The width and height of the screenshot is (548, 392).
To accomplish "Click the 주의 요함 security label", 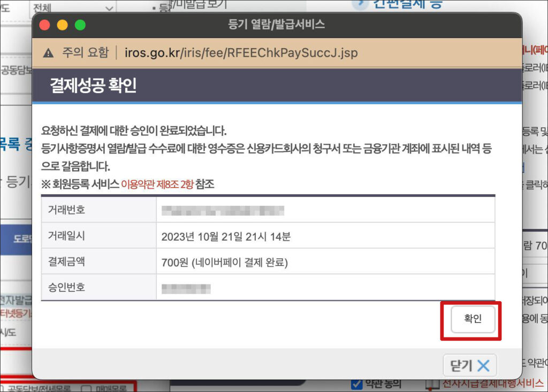I will [85, 53].
